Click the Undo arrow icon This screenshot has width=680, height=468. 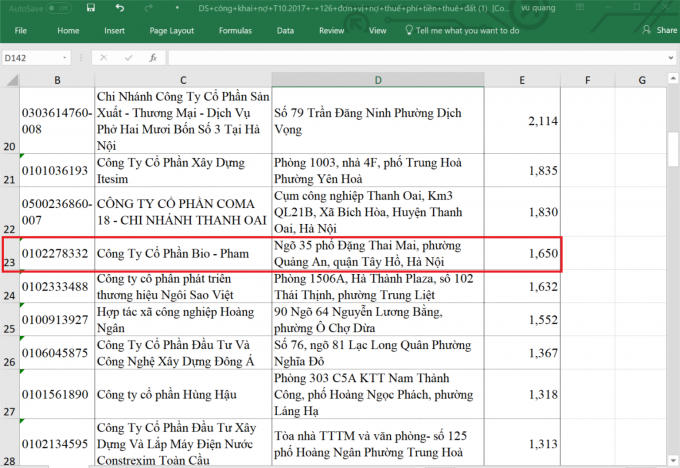120,8
